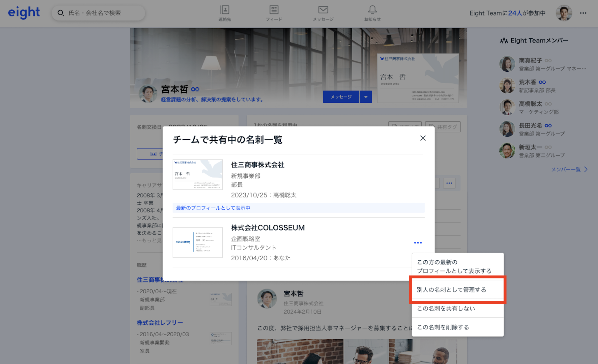Open the COLOSSEUM business card thumbnail
598x364 pixels.
[x=198, y=242]
